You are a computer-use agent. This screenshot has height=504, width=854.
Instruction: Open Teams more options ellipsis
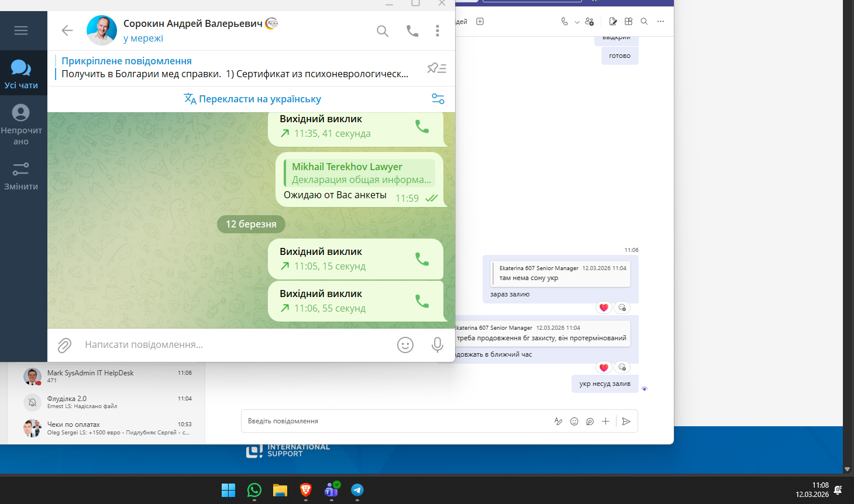(660, 22)
